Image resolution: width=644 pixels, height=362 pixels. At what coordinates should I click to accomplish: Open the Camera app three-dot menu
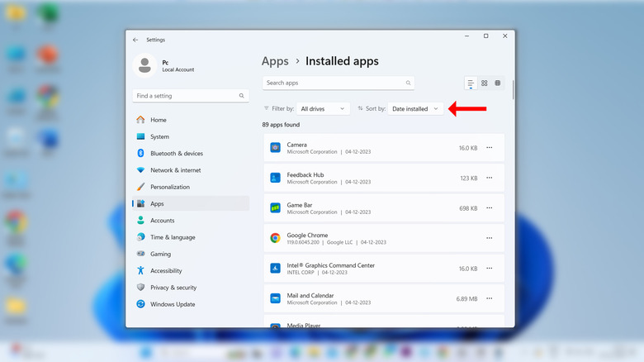[x=490, y=148]
